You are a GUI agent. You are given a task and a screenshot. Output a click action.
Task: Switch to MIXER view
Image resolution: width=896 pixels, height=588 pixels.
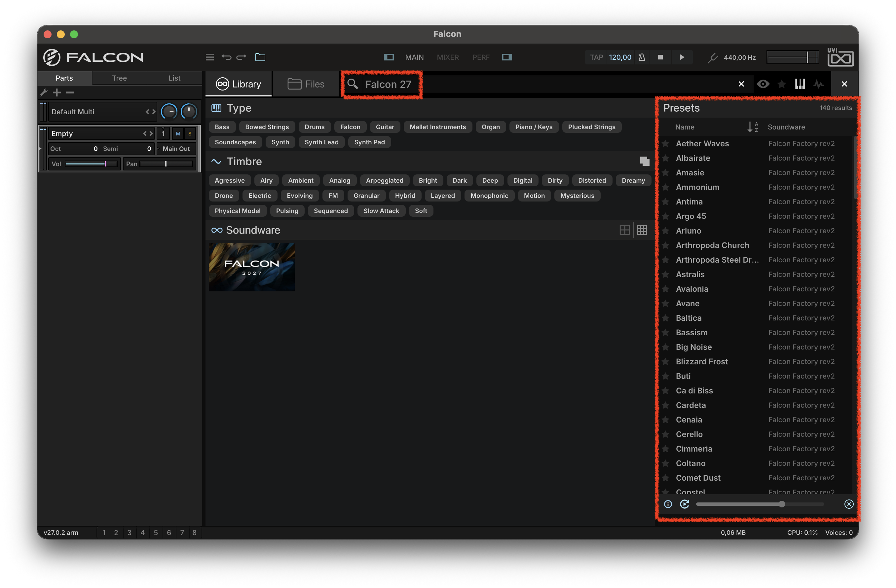pyautogui.click(x=448, y=57)
